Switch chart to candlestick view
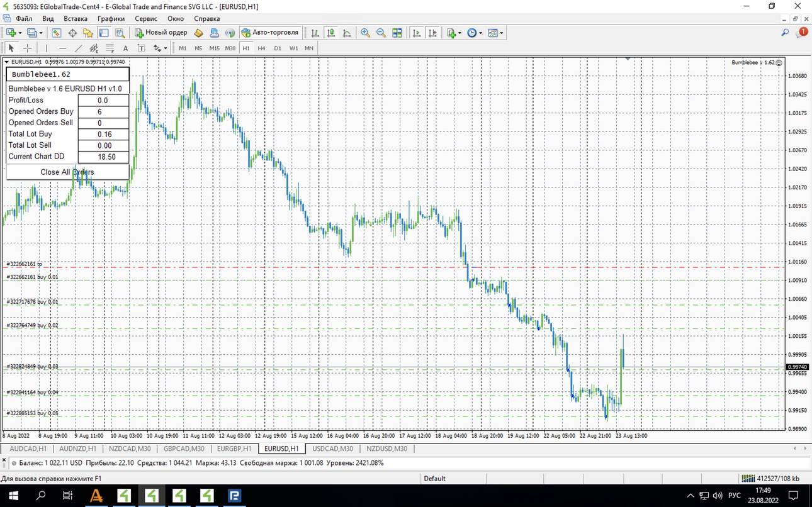 point(330,33)
